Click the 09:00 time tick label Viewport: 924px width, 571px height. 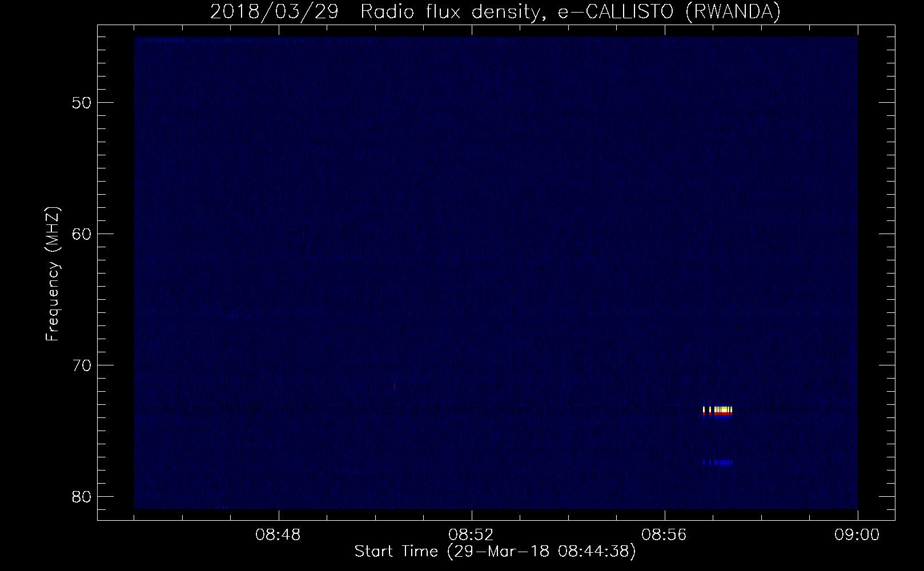[857, 535]
